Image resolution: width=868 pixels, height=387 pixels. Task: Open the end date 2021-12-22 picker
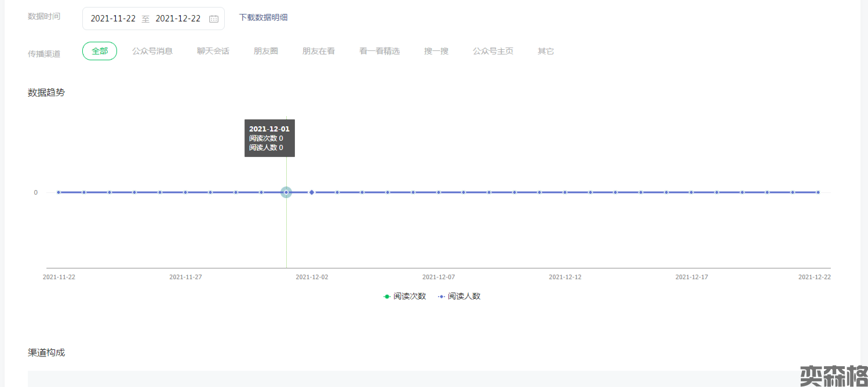click(178, 19)
